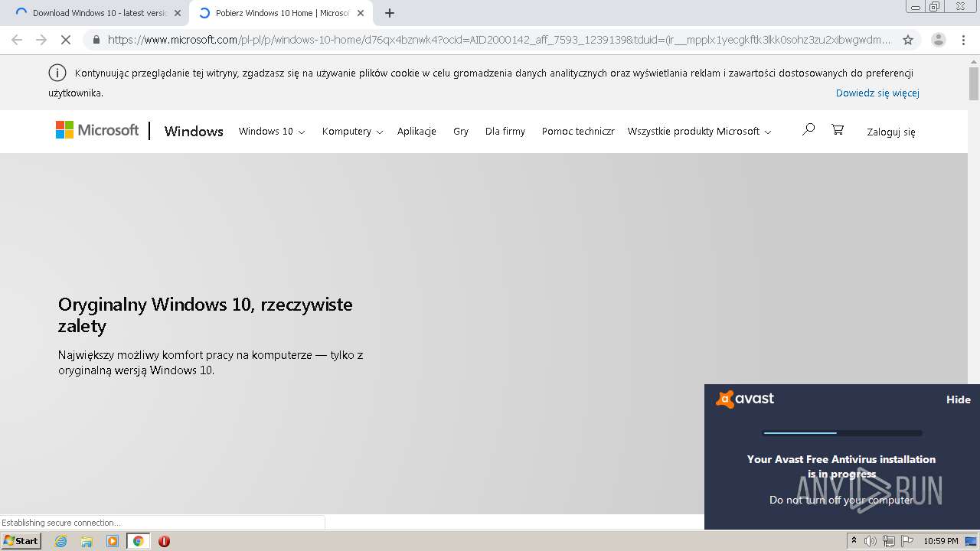Click the Windows brand link
Viewport: 980px width, 551px height.
tap(194, 132)
